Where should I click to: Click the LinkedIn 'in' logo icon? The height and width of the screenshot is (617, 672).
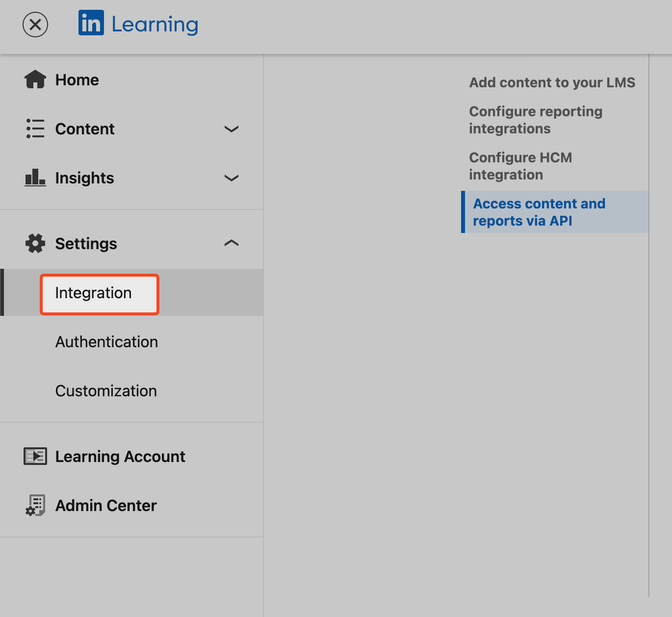click(x=91, y=23)
